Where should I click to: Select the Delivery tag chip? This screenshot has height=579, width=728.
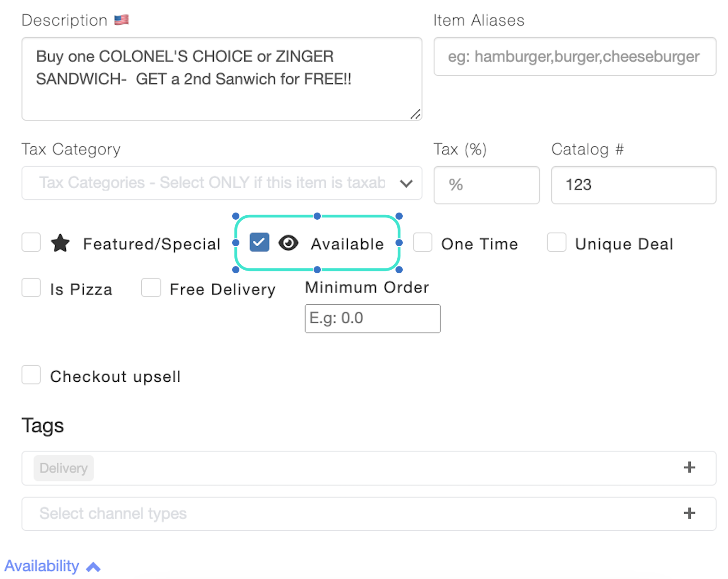[x=63, y=468]
